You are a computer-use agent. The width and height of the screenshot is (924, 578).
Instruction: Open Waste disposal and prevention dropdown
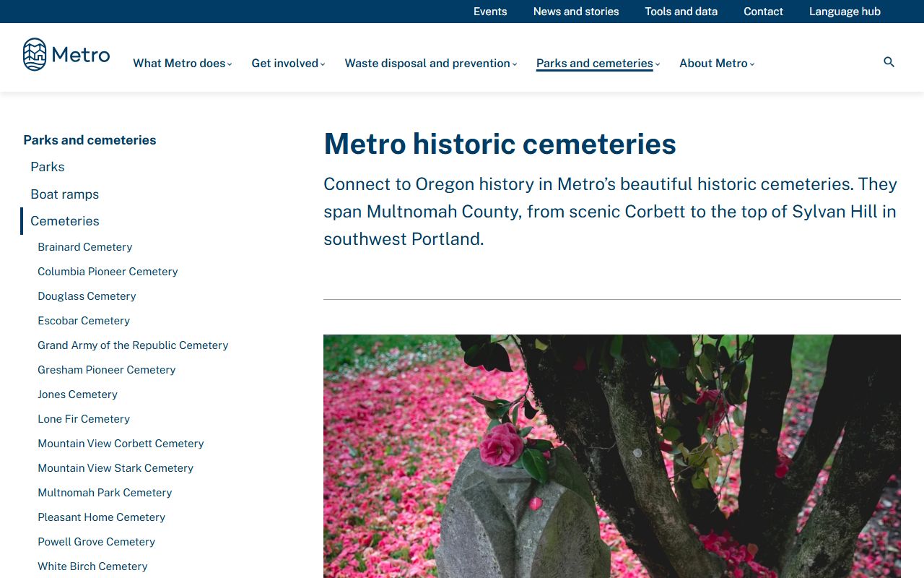point(431,64)
